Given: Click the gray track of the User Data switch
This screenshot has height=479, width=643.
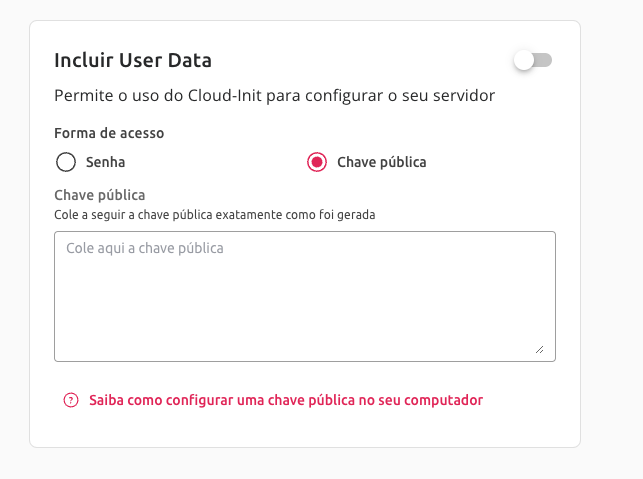Looking at the screenshot, I should pos(543,60).
